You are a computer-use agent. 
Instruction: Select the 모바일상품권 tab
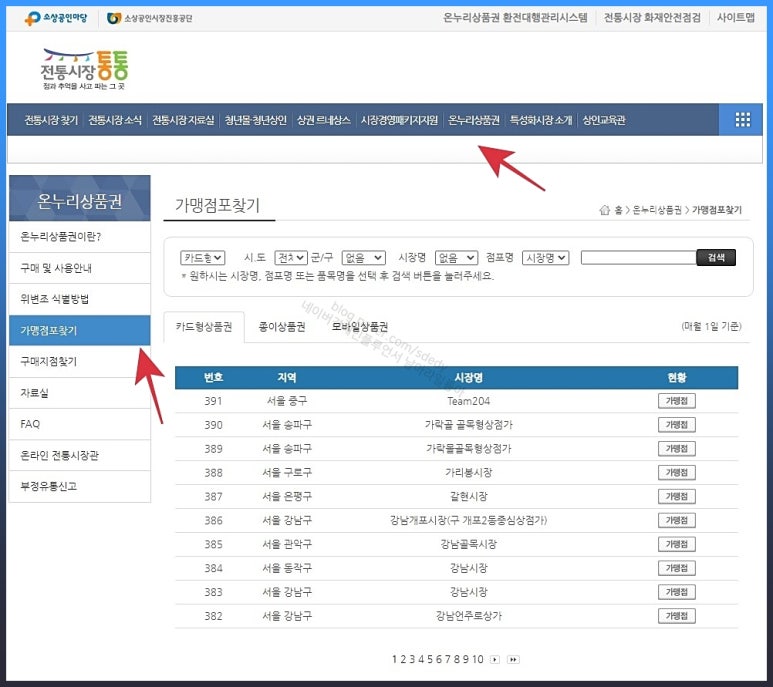coord(359,327)
